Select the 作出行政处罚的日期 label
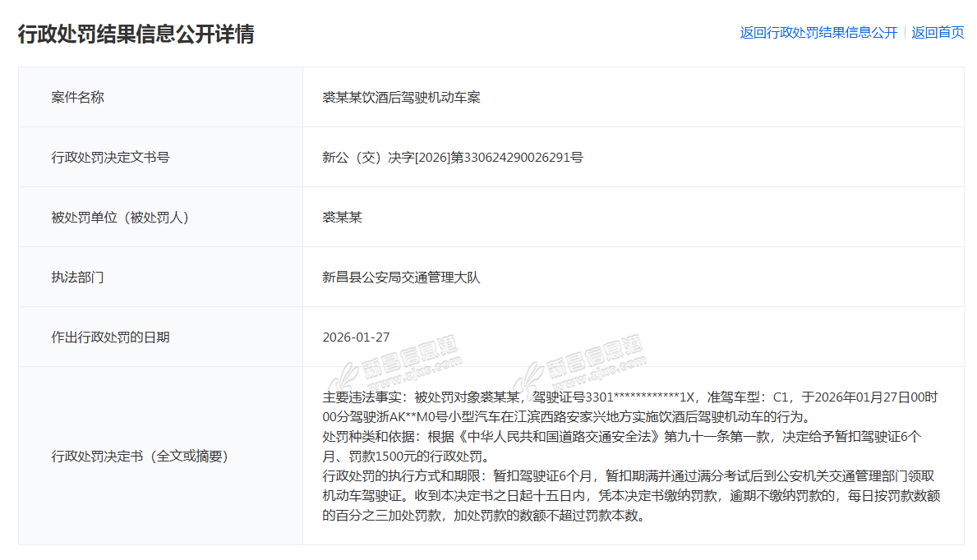 [x=110, y=337]
